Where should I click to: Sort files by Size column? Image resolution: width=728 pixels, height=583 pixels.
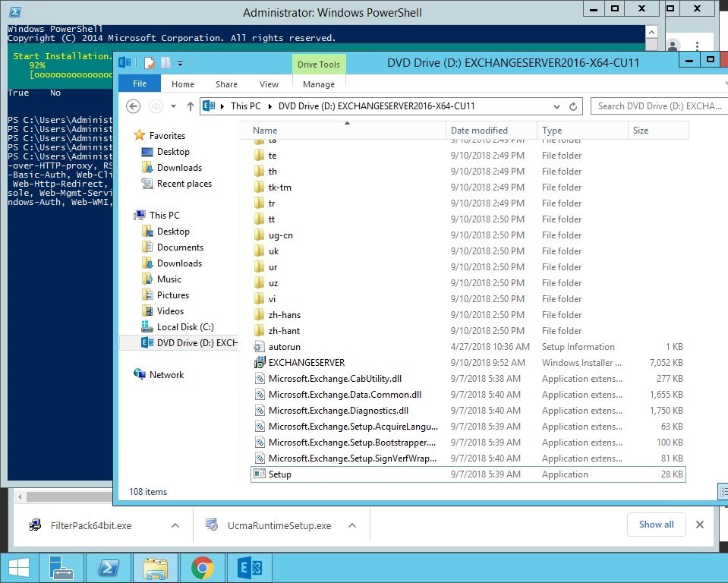(658, 131)
